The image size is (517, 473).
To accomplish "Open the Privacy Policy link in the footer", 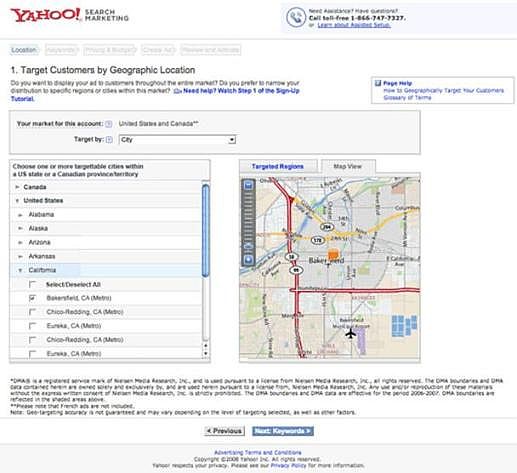I will 288,465.
